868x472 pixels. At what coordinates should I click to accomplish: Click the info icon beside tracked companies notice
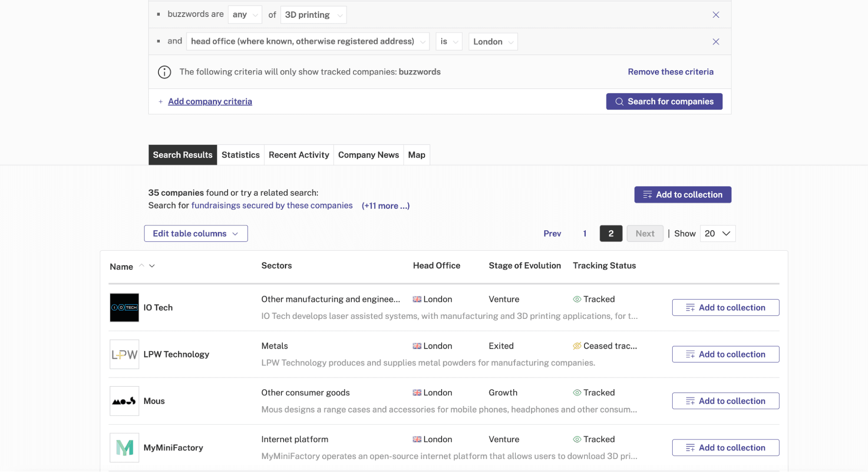coord(164,72)
